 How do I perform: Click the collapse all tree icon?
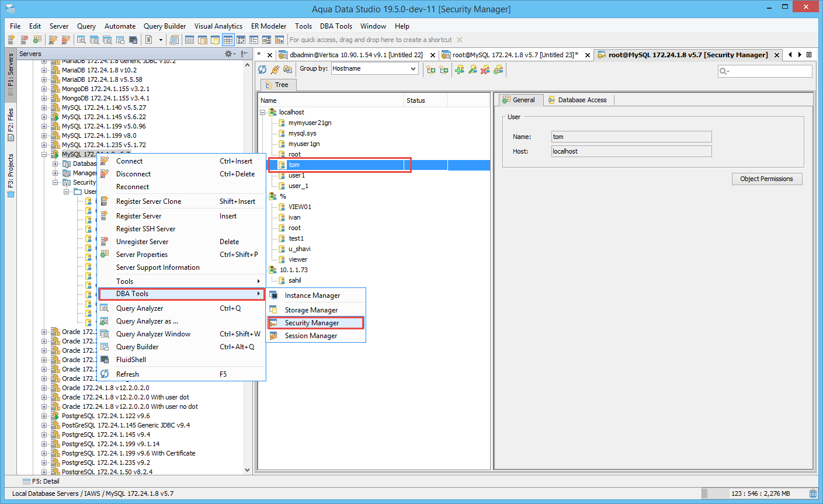point(444,69)
